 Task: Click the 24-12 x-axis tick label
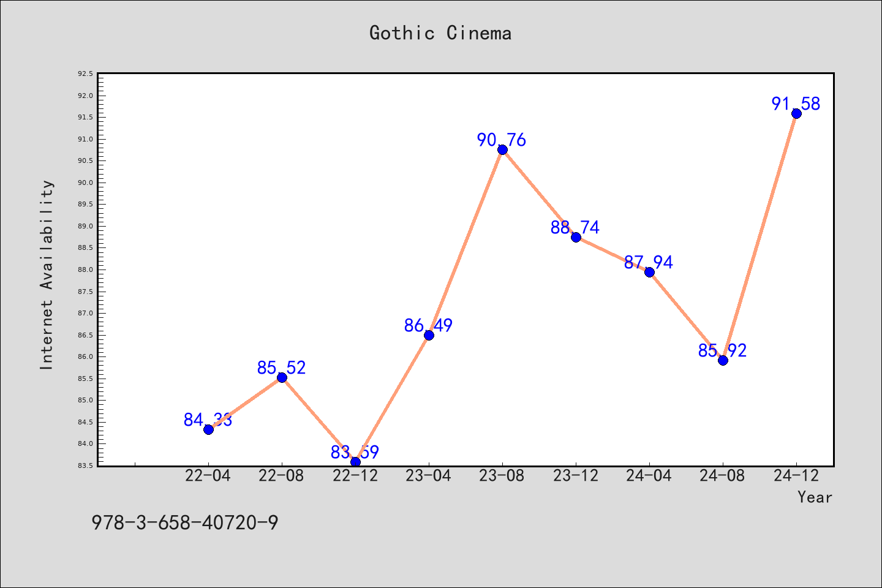[796, 476]
